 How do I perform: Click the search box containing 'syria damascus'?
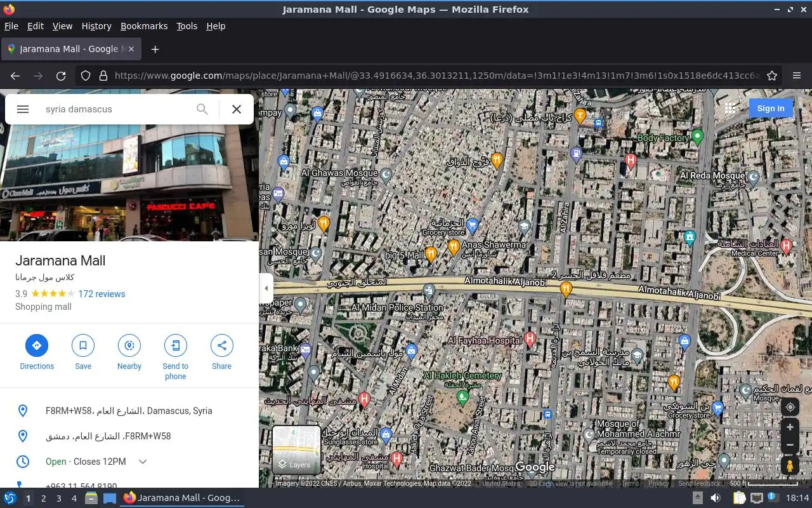[114, 109]
